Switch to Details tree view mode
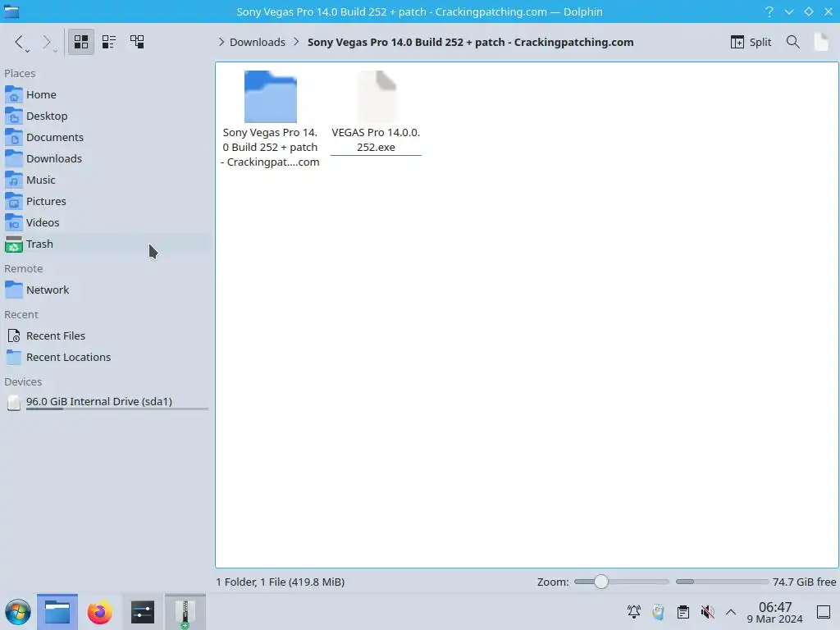 137,42
